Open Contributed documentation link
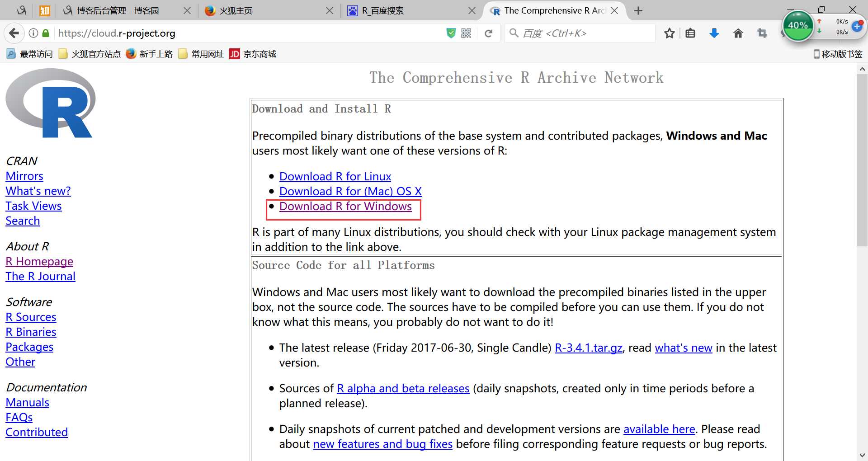The image size is (868, 461). tap(37, 432)
